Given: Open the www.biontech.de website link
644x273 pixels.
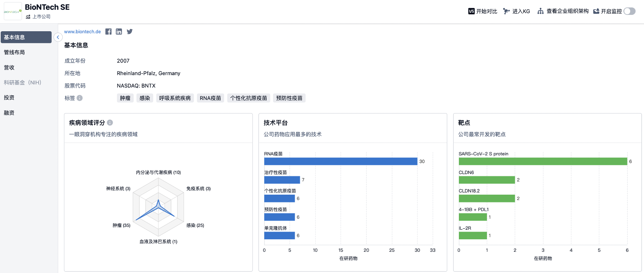Looking at the screenshot, I should tap(82, 32).
